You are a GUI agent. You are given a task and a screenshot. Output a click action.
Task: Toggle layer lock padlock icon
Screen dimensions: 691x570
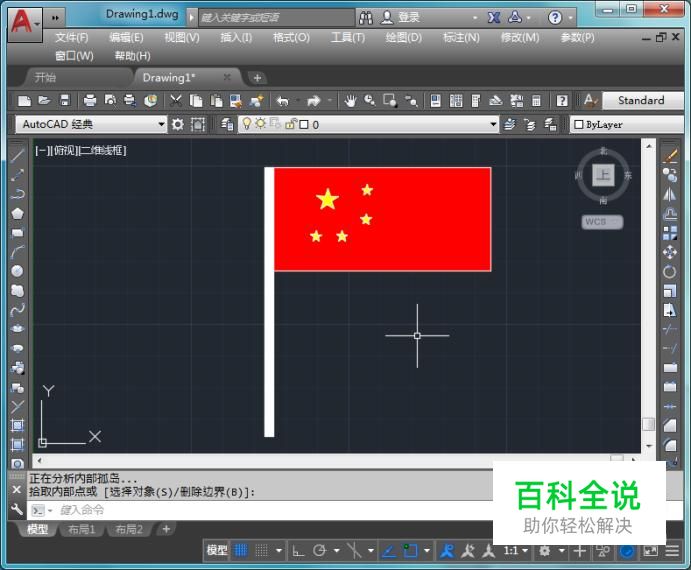290,124
